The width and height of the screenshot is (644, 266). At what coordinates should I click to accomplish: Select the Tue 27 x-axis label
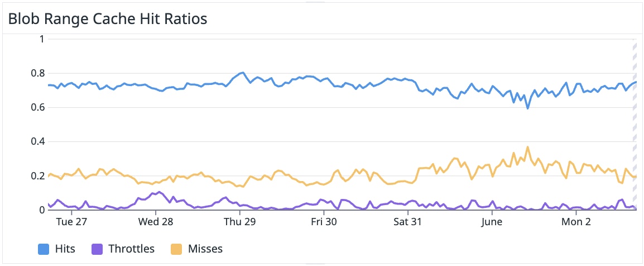coord(72,222)
